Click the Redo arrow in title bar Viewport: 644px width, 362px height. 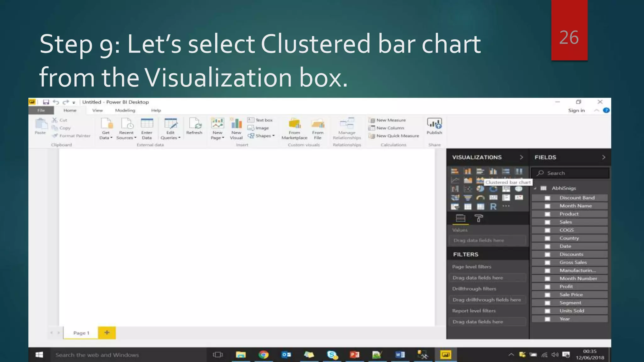click(66, 102)
